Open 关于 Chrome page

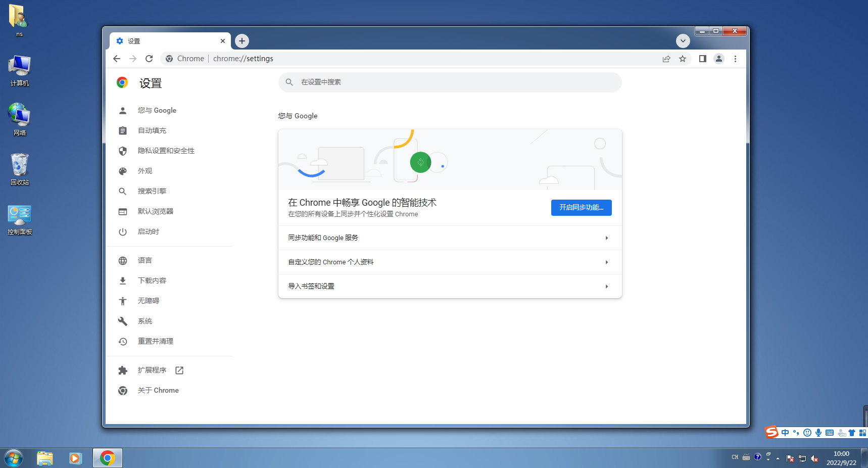click(x=158, y=391)
